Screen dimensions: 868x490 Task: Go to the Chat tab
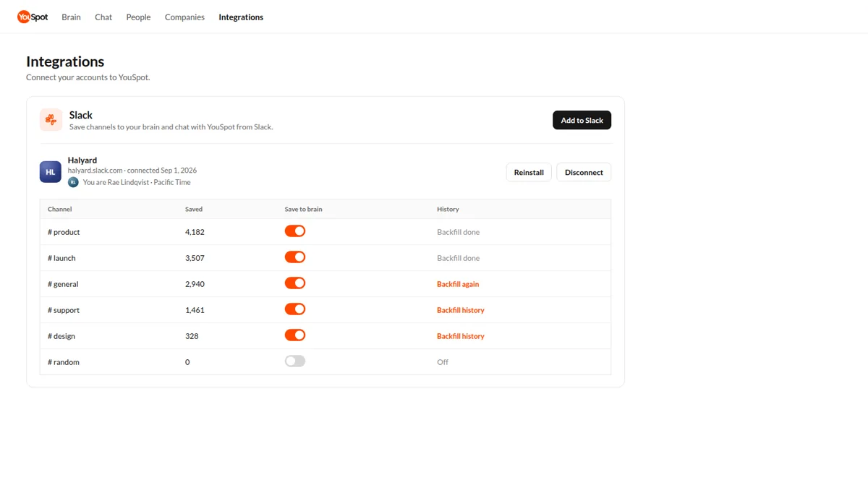pyautogui.click(x=103, y=17)
